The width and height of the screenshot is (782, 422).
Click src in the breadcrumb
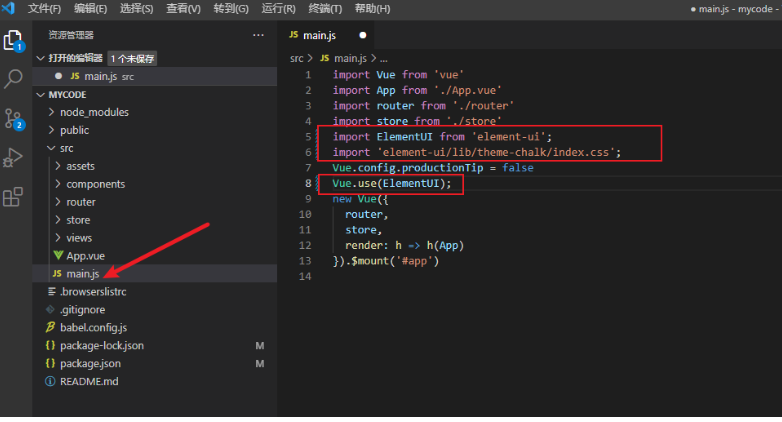297,58
